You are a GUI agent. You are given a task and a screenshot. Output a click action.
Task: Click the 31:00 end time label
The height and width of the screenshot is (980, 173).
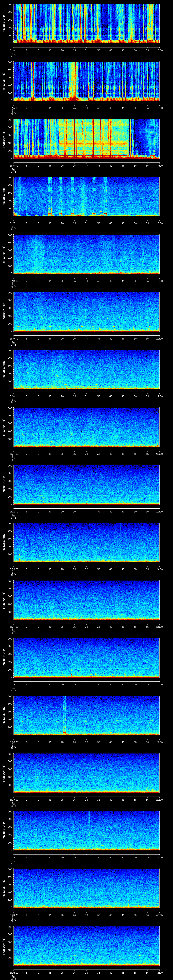point(160,972)
